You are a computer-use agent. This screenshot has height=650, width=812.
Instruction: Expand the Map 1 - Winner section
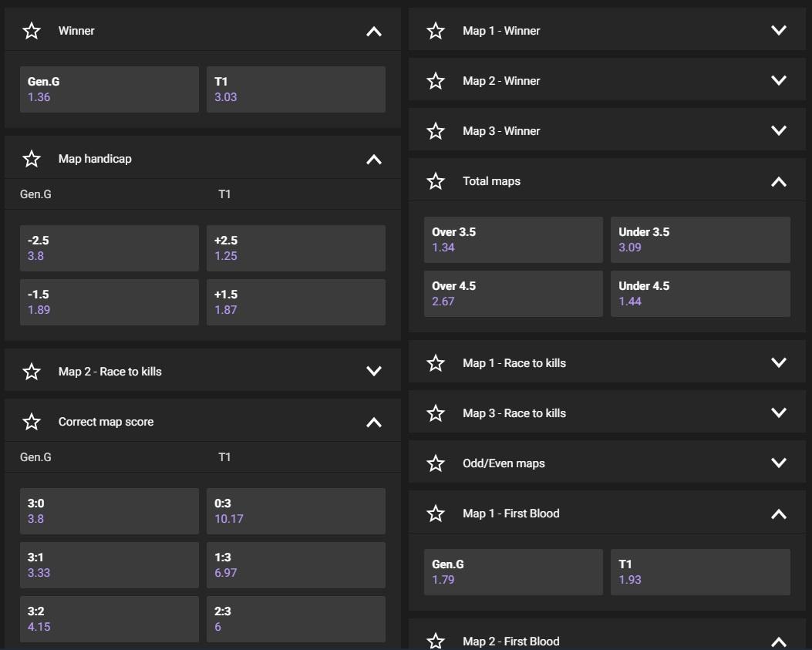tap(779, 30)
